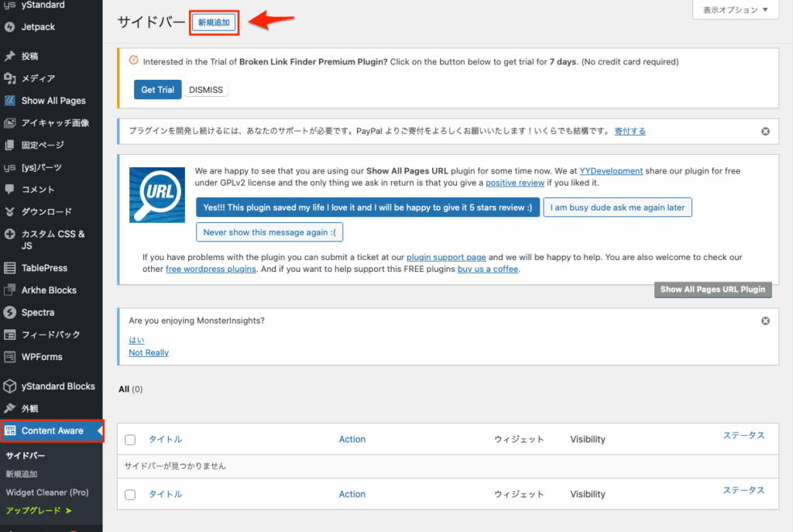Click the 5 stars review button
This screenshot has width=793, height=532.
(368, 208)
